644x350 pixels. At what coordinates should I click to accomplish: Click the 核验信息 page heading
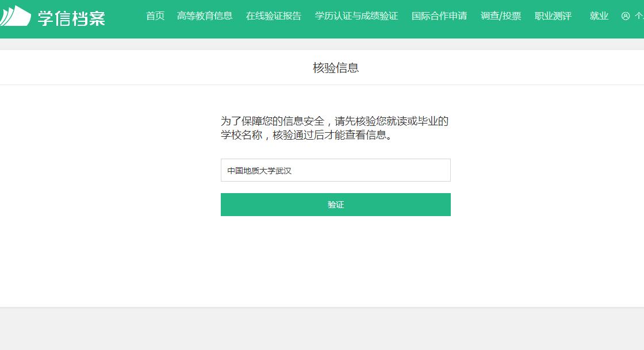pyautogui.click(x=336, y=68)
